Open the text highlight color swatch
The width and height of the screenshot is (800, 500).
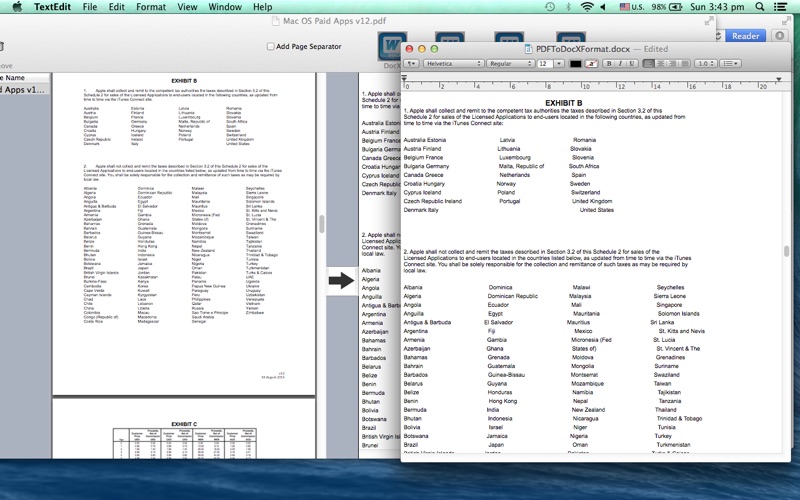tap(591, 64)
